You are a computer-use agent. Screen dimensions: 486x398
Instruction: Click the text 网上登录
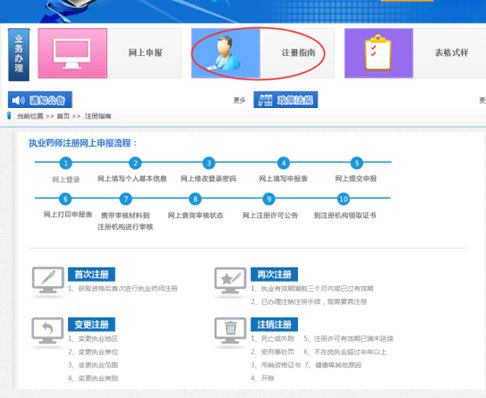(x=66, y=180)
